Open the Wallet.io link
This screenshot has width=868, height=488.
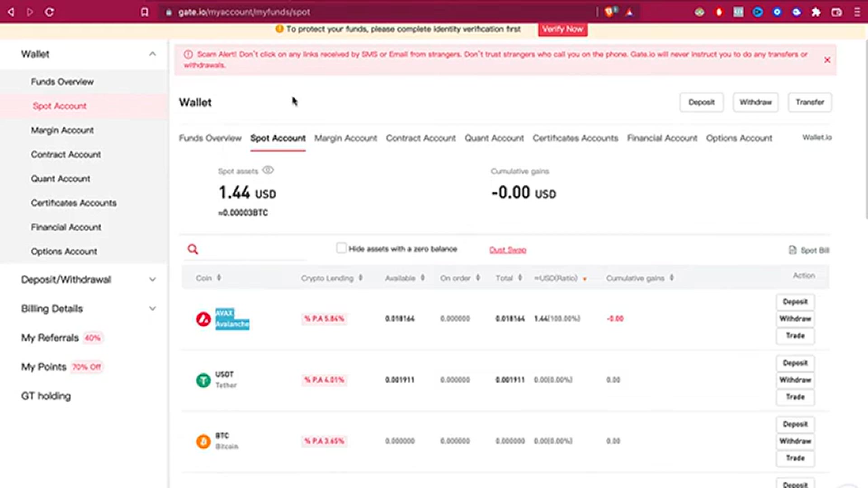point(817,137)
